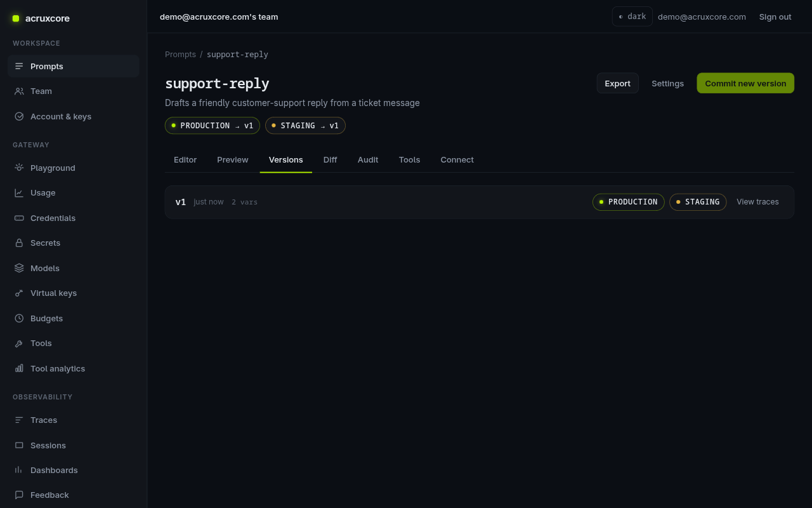Go to Virtual keys
The height and width of the screenshot is (508, 812).
[74, 293]
